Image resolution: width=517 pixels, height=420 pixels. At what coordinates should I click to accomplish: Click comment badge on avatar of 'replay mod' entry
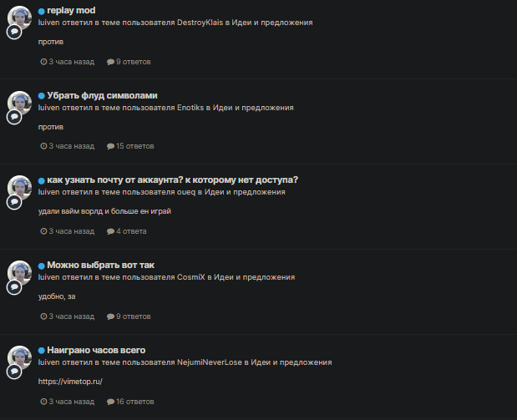[x=14, y=32]
